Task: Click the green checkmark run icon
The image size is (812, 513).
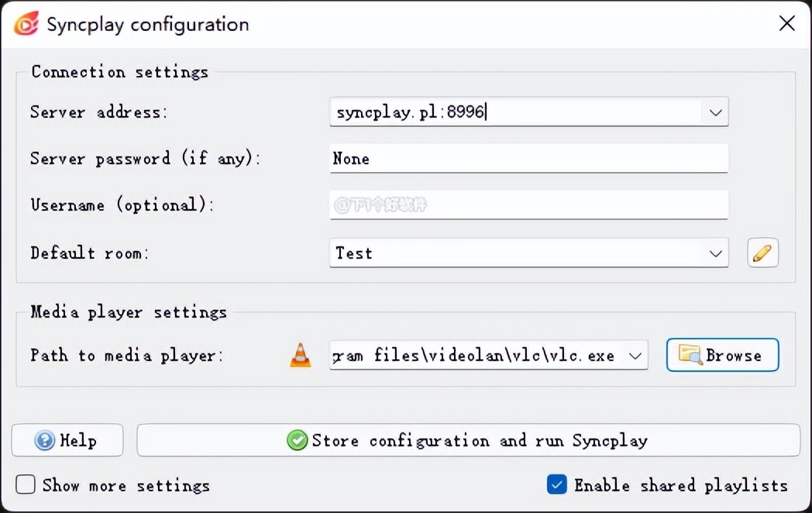Action: (297, 440)
